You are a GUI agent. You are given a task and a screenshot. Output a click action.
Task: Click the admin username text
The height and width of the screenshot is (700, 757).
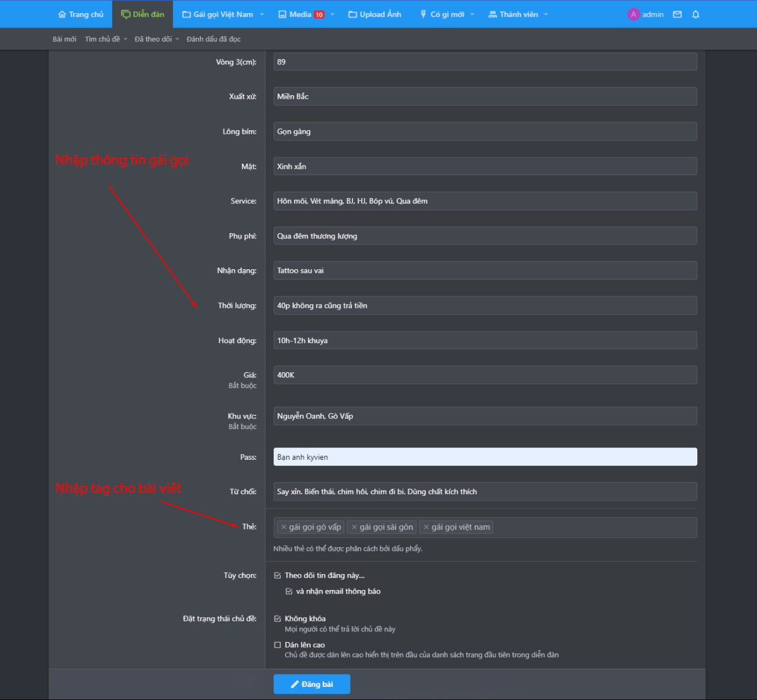pos(653,14)
